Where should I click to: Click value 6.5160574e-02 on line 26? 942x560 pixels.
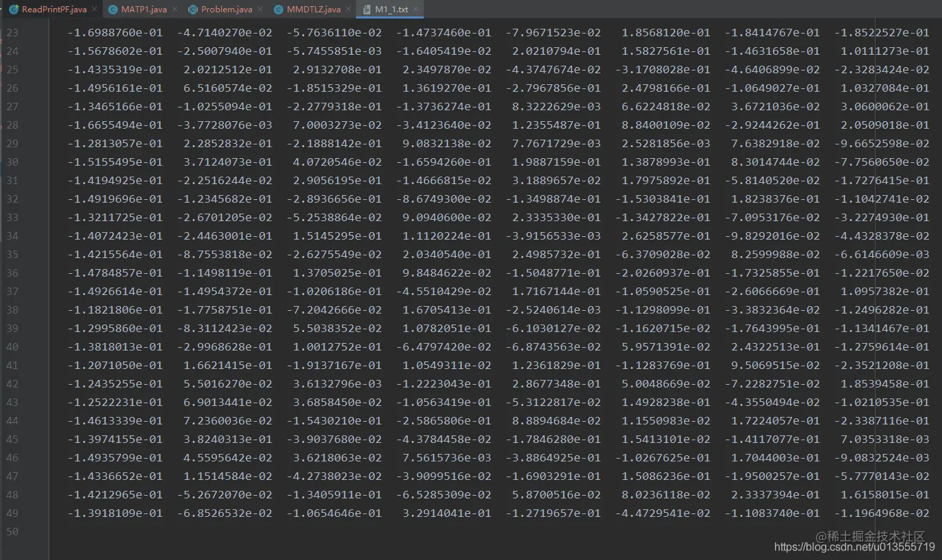(x=228, y=88)
